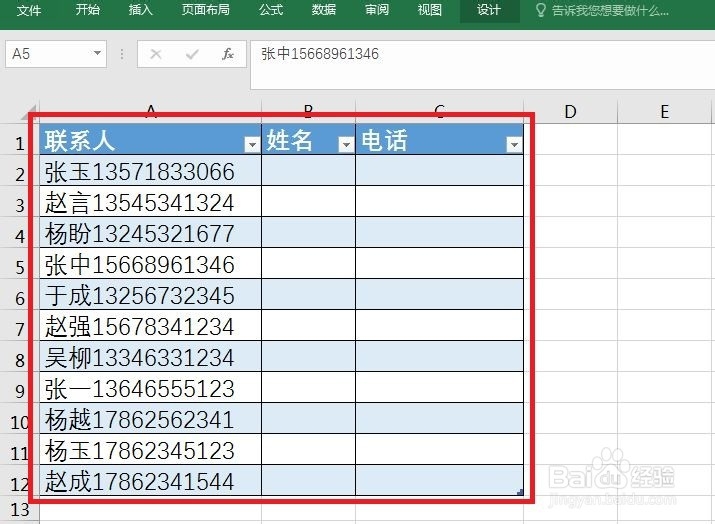The height and width of the screenshot is (524, 715).
Task: Confirm entry with the checkmark icon
Action: 192,54
